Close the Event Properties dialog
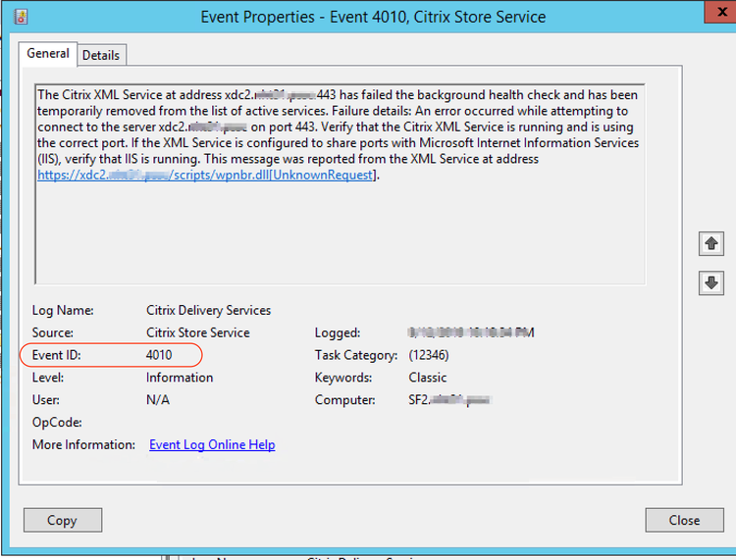Screen dimensions: 736x560 684,520
